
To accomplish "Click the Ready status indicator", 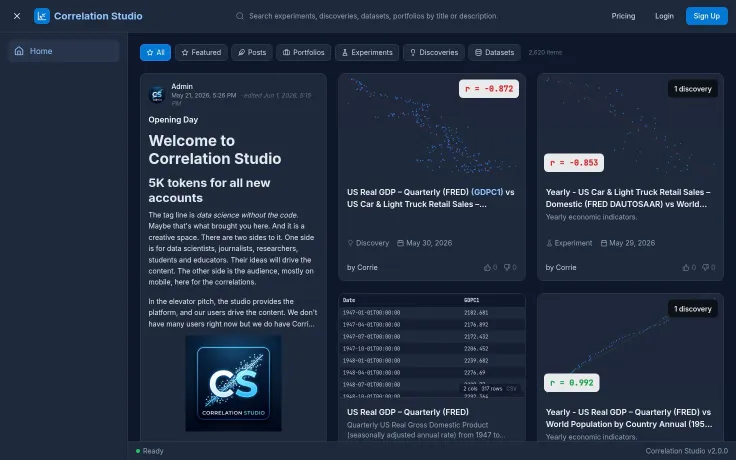I will 150,451.
